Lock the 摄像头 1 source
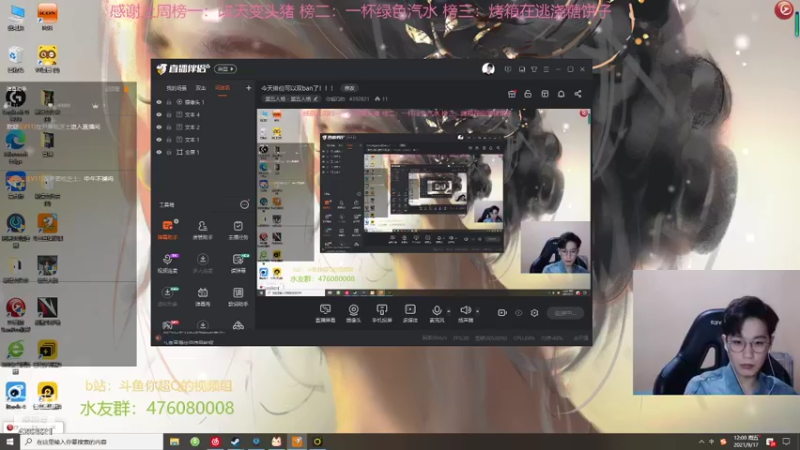 tap(169, 102)
